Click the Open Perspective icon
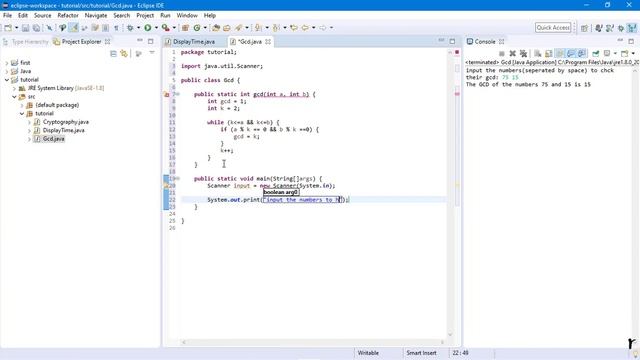The height and width of the screenshot is (360, 640). (x=584, y=28)
